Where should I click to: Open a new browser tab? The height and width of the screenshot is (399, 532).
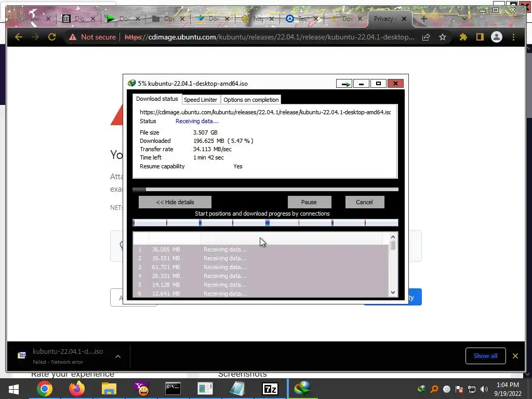424,19
